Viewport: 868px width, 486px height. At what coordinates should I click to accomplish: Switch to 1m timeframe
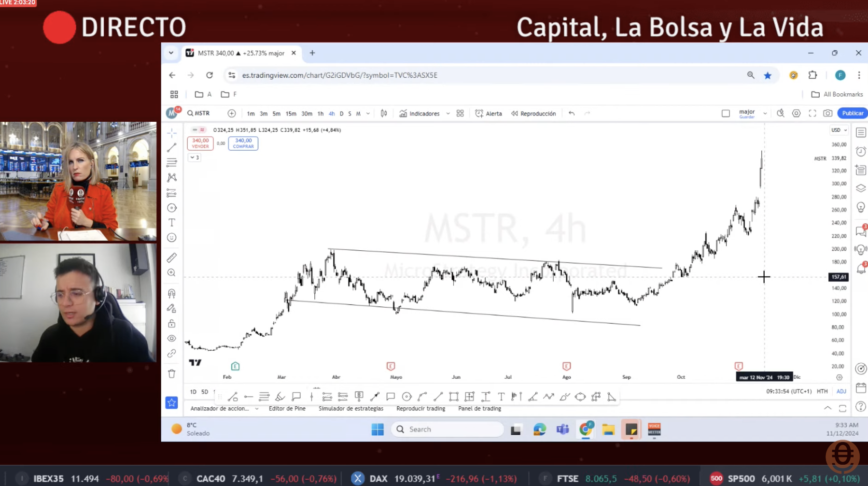251,114
